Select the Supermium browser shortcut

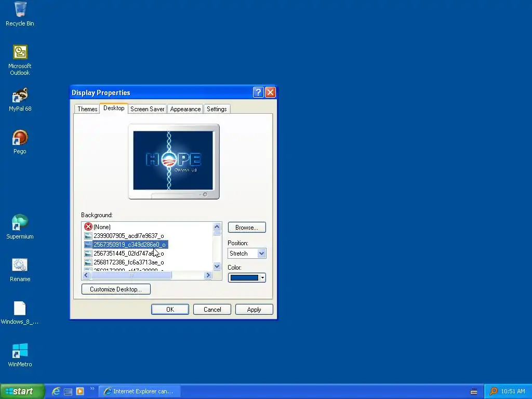click(20, 227)
